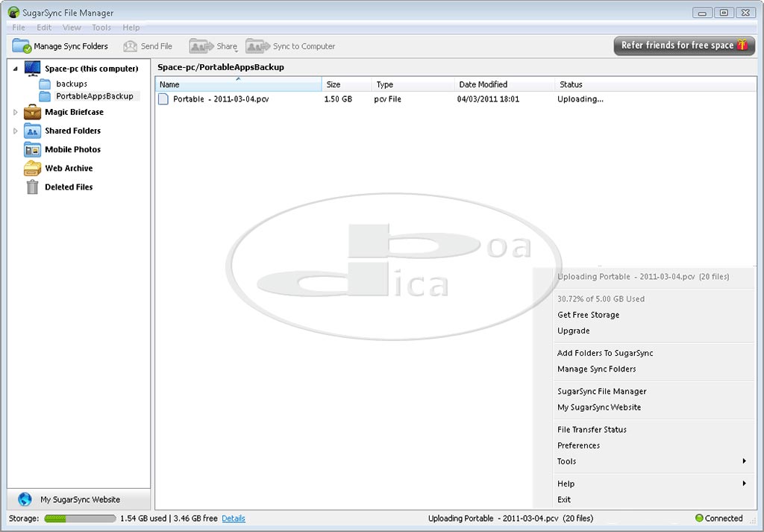Open the Help menu in menu bar
Screen dimensions: 764x532
pos(131,28)
